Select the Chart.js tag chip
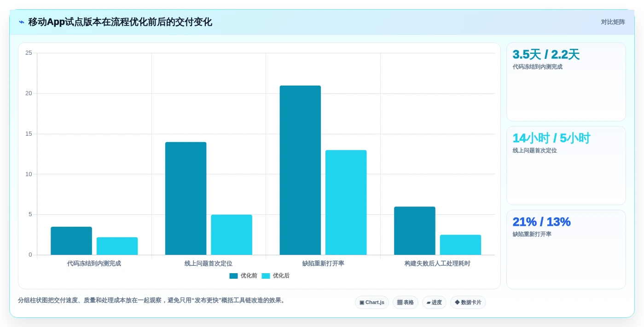 point(371,303)
